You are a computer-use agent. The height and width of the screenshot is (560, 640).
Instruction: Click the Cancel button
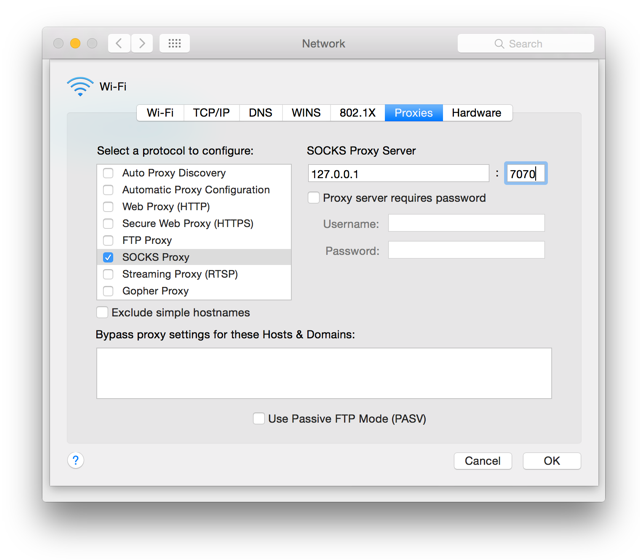[482, 461]
